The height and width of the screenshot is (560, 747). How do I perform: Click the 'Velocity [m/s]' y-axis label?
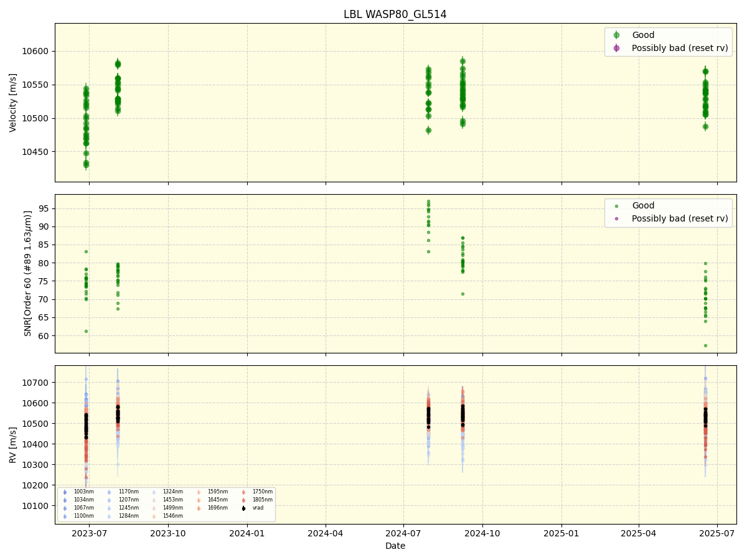tap(13, 103)
